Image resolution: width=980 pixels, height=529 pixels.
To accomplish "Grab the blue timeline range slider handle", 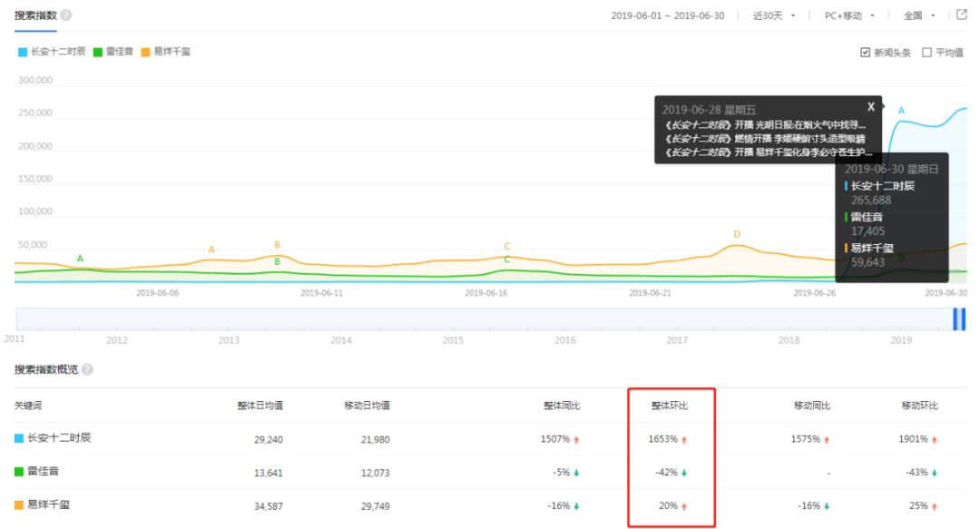I will 959,318.
